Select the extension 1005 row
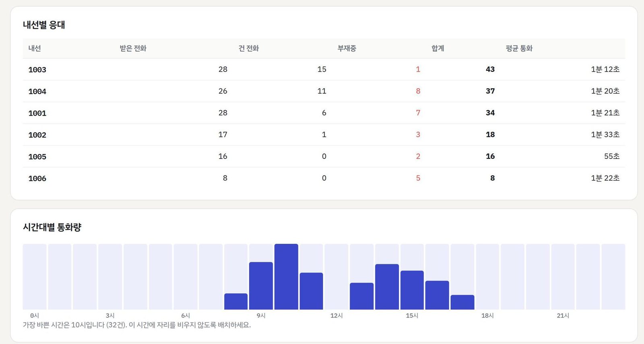 click(x=324, y=156)
